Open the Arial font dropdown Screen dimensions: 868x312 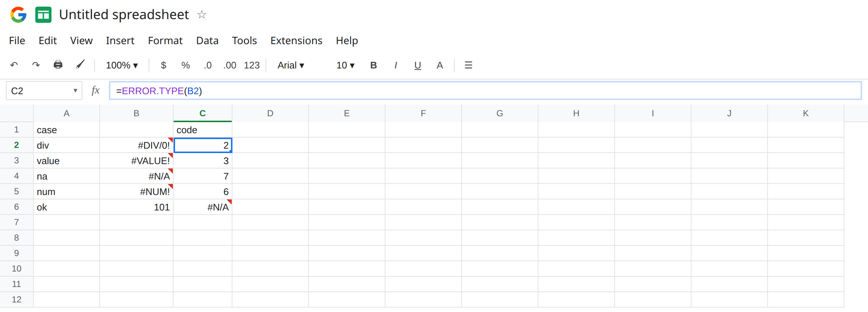point(291,65)
